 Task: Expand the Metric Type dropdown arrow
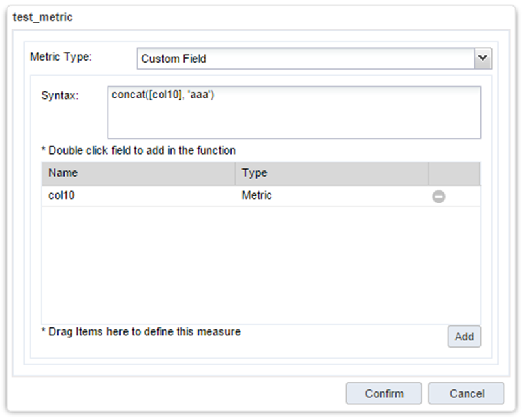pos(482,59)
